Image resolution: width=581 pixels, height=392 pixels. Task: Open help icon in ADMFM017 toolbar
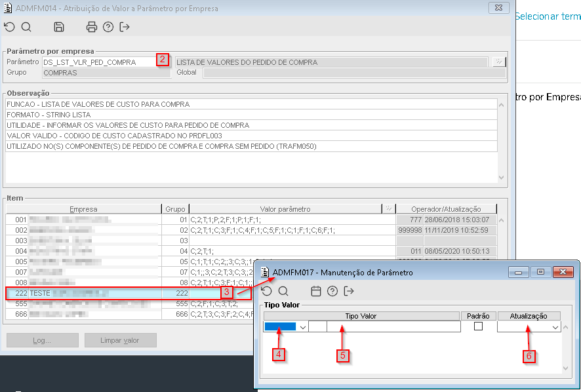click(332, 291)
